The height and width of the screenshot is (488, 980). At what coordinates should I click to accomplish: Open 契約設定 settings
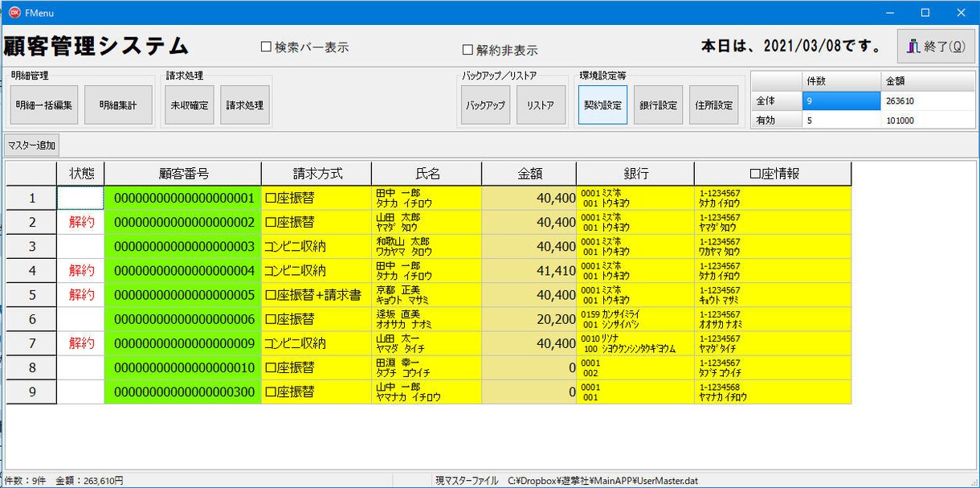[602, 105]
